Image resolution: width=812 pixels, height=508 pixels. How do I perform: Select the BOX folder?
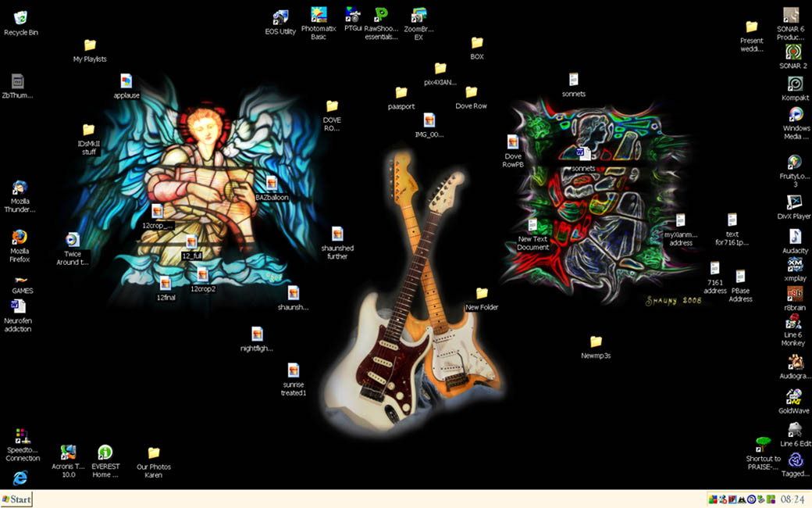coord(477,43)
